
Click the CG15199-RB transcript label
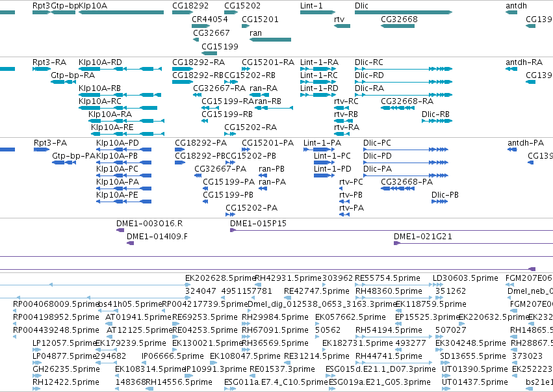(x=227, y=114)
